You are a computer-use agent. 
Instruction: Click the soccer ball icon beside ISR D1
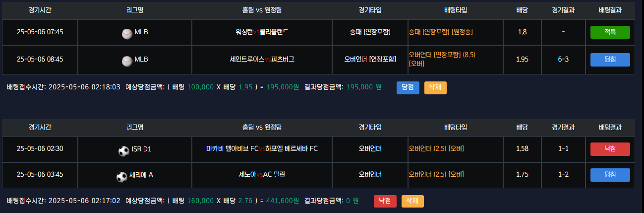pyautogui.click(x=123, y=150)
